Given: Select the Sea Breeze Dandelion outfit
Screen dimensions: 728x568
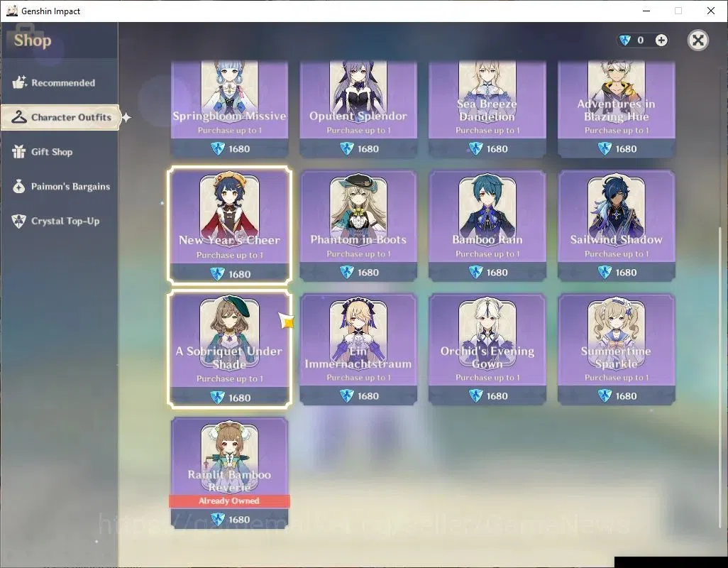Looking at the screenshot, I should pyautogui.click(x=487, y=109).
